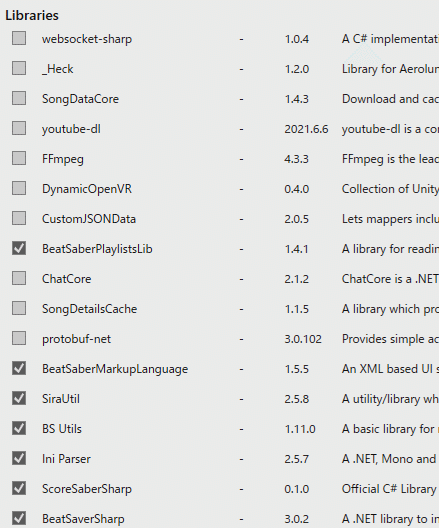Click version 2.5.8 value
The width and height of the screenshot is (439, 528).
297,399
